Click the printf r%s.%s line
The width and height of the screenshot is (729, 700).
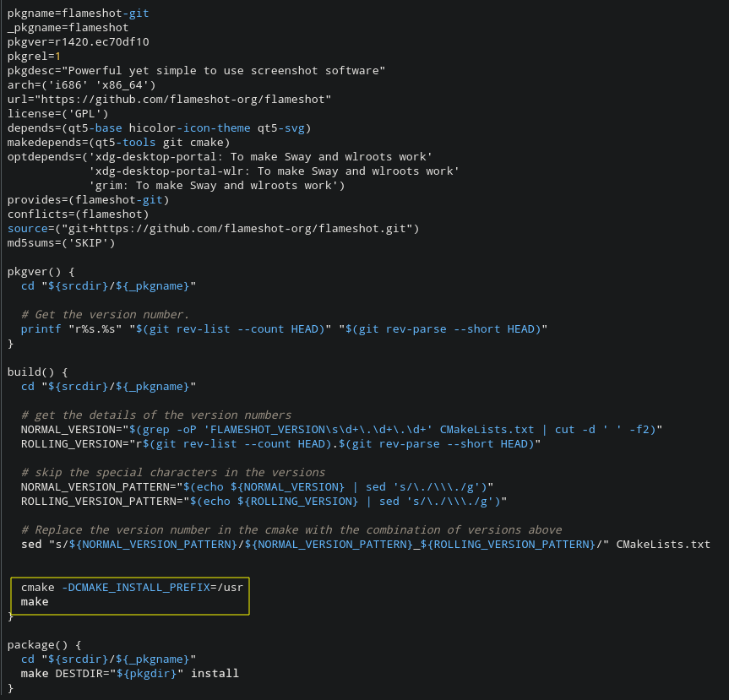pos(284,329)
